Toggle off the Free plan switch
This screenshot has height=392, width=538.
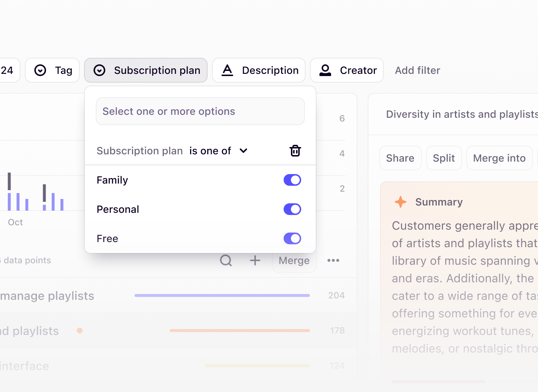coord(292,238)
